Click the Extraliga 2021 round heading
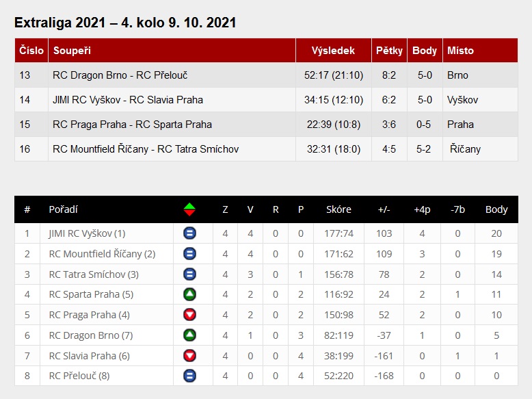This screenshot has height=399, width=532. [125, 23]
